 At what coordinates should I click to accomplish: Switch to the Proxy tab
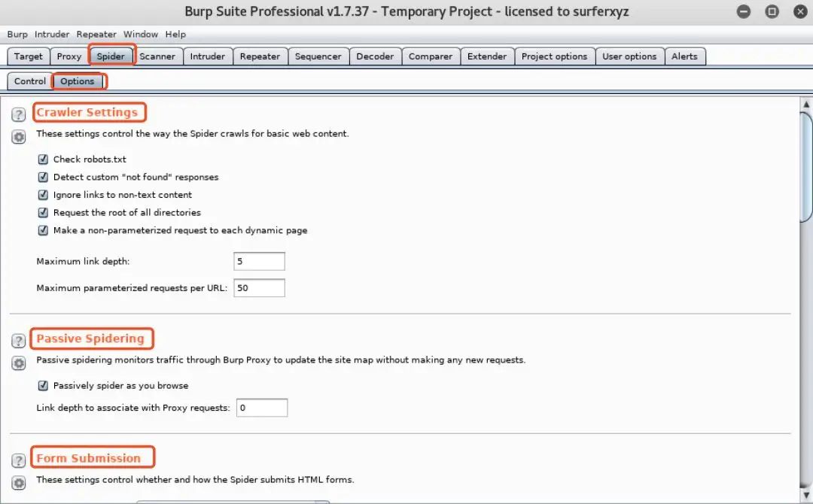tap(69, 56)
